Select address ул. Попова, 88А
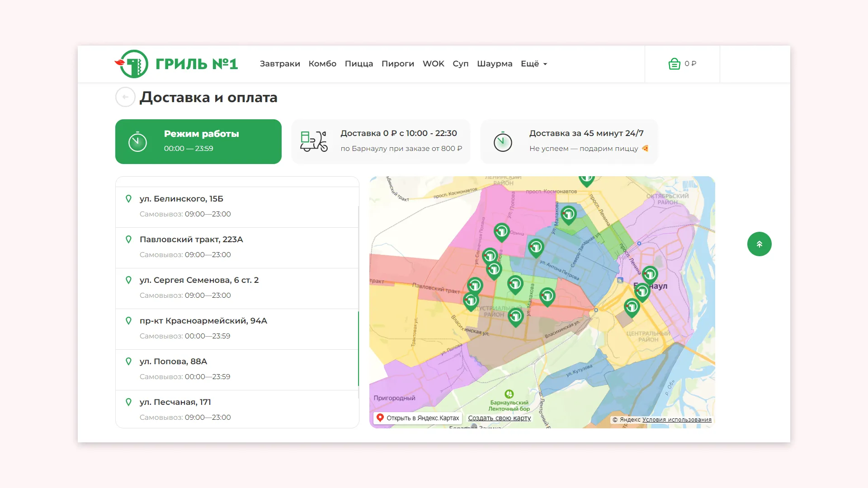The height and width of the screenshot is (488, 868). (x=237, y=370)
